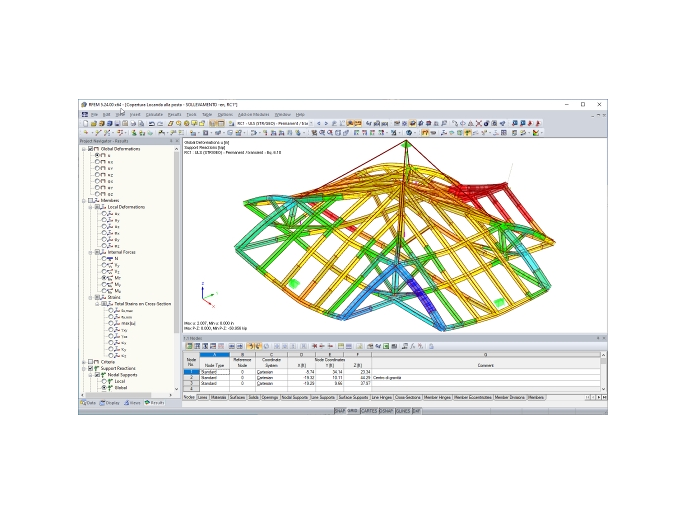Expand the Criteria tree node

(x=84, y=362)
